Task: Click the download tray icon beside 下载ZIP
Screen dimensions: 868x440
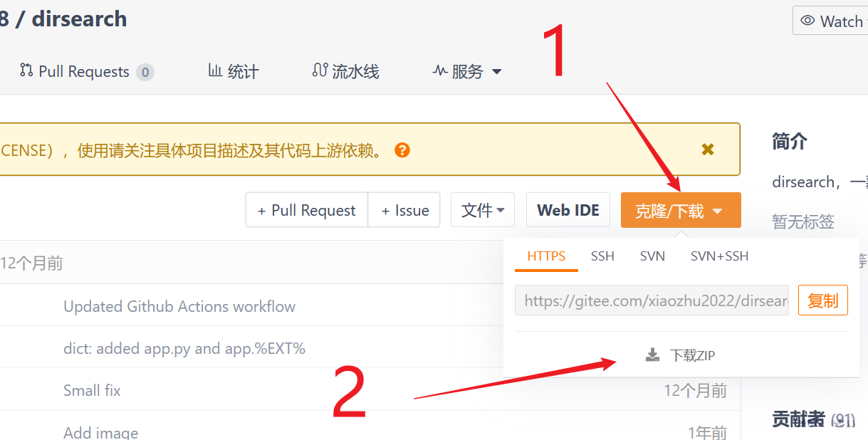Action: [x=652, y=355]
